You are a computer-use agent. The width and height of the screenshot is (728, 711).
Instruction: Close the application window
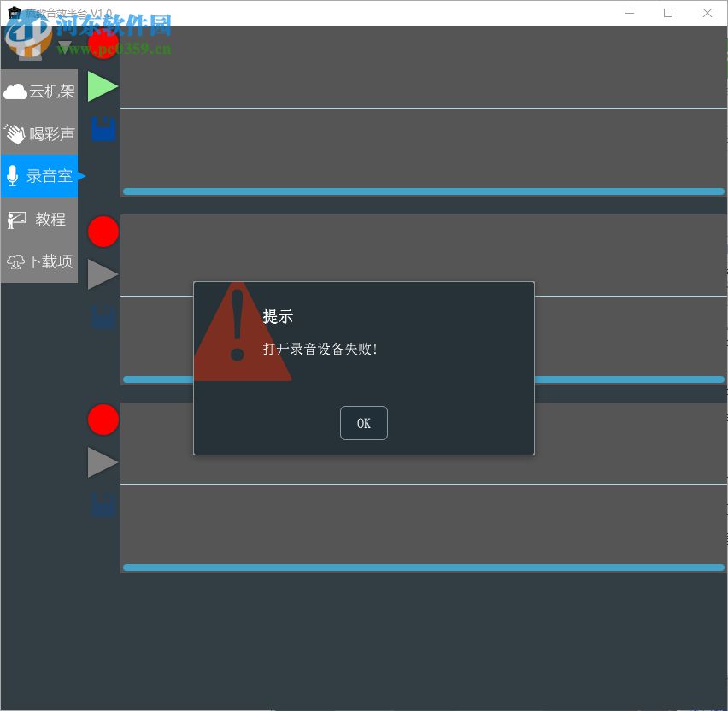click(707, 13)
